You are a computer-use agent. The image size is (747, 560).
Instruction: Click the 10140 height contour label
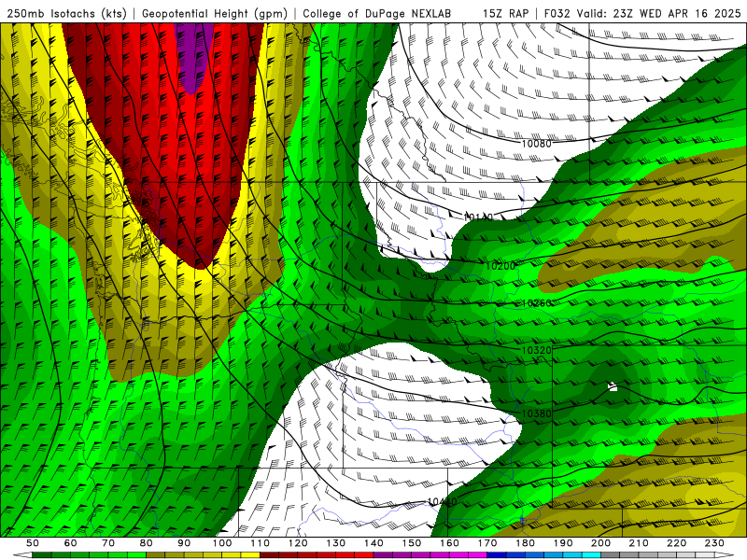coord(478,217)
